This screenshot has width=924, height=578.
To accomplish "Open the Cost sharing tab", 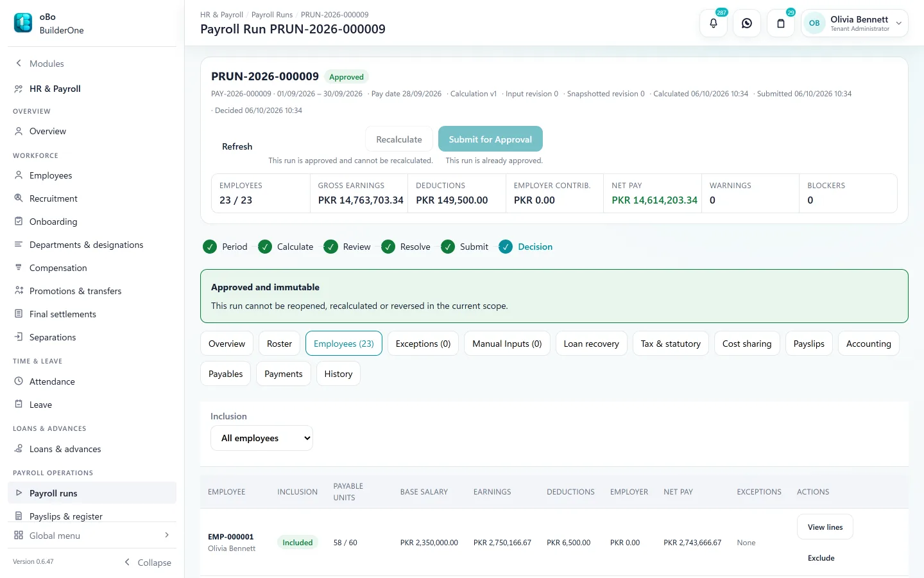I will [x=747, y=344].
